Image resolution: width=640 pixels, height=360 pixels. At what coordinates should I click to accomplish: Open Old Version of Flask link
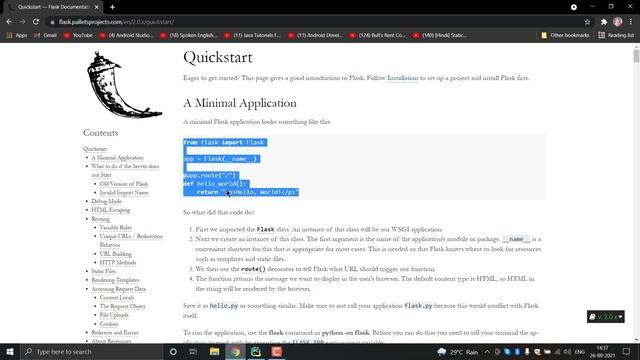[x=124, y=184]
